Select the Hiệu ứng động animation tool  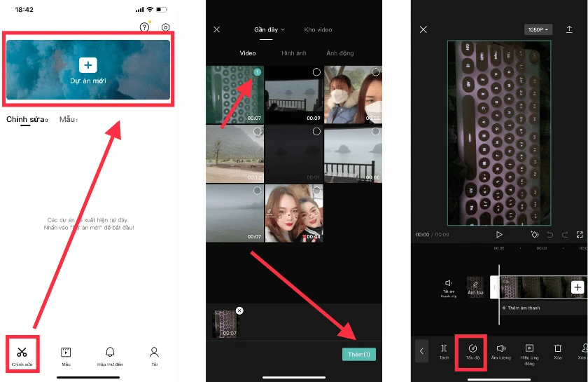[529, 354]
